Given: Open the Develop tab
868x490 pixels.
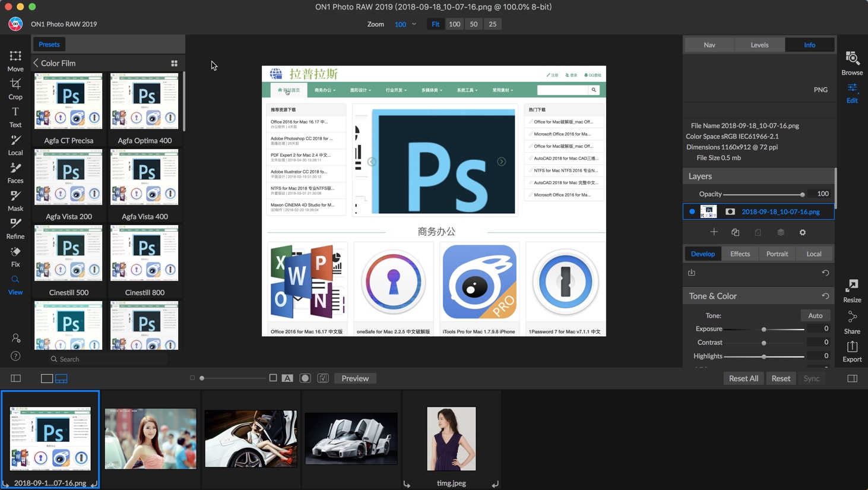Looking at the screenshot, I should tap(703, 254).
